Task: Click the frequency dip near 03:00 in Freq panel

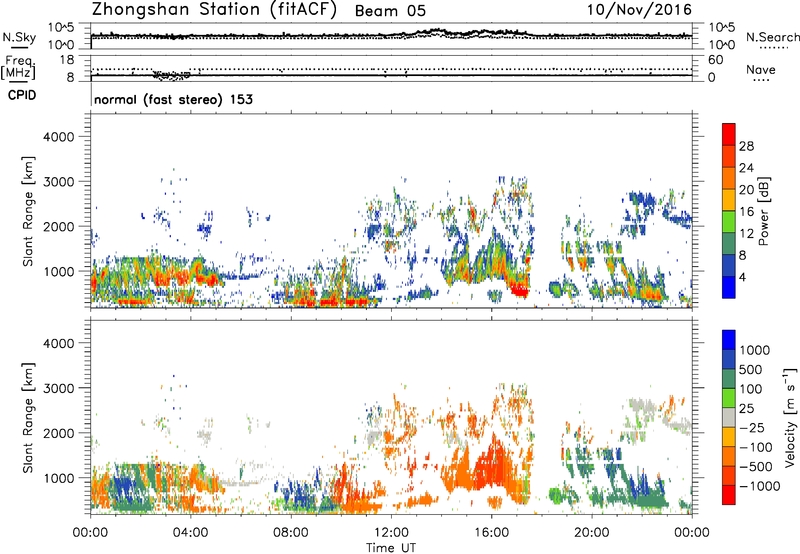Action: point(171,75)
